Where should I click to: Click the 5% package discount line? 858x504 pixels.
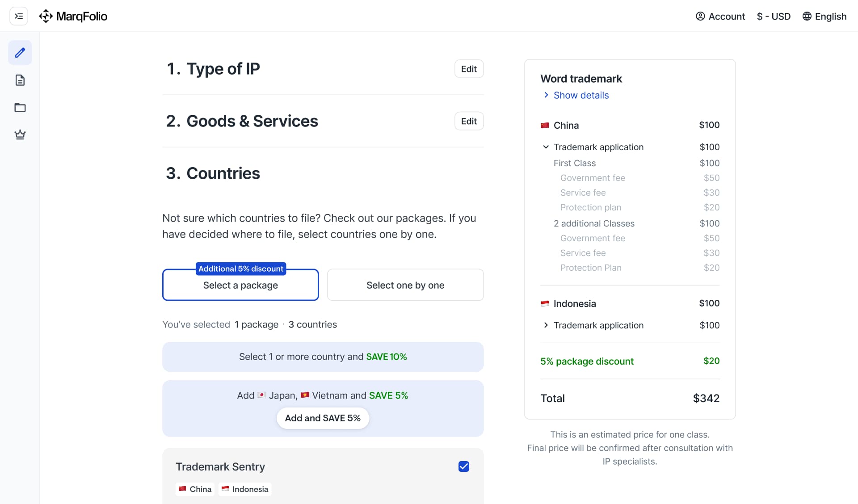point(630,361)
